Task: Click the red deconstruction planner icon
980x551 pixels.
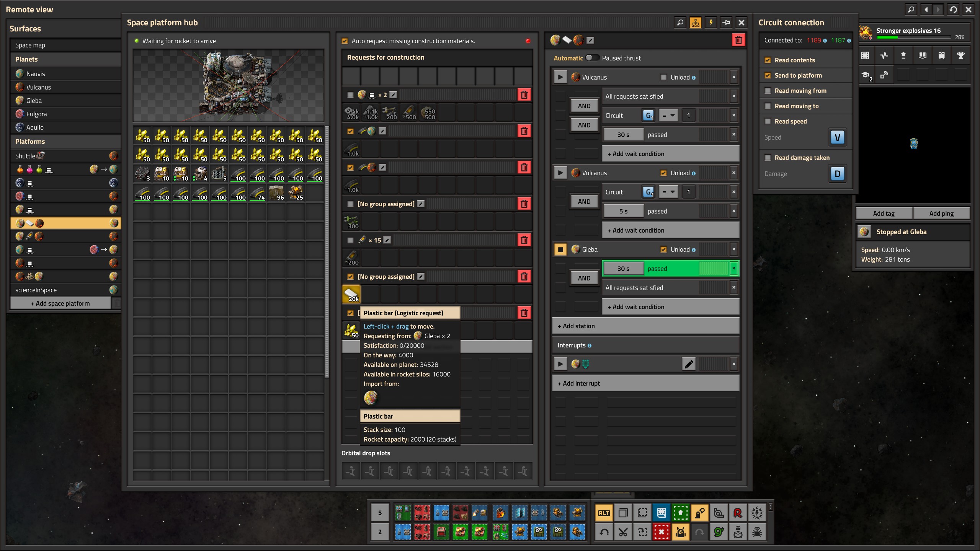Action: click(661, 532)
